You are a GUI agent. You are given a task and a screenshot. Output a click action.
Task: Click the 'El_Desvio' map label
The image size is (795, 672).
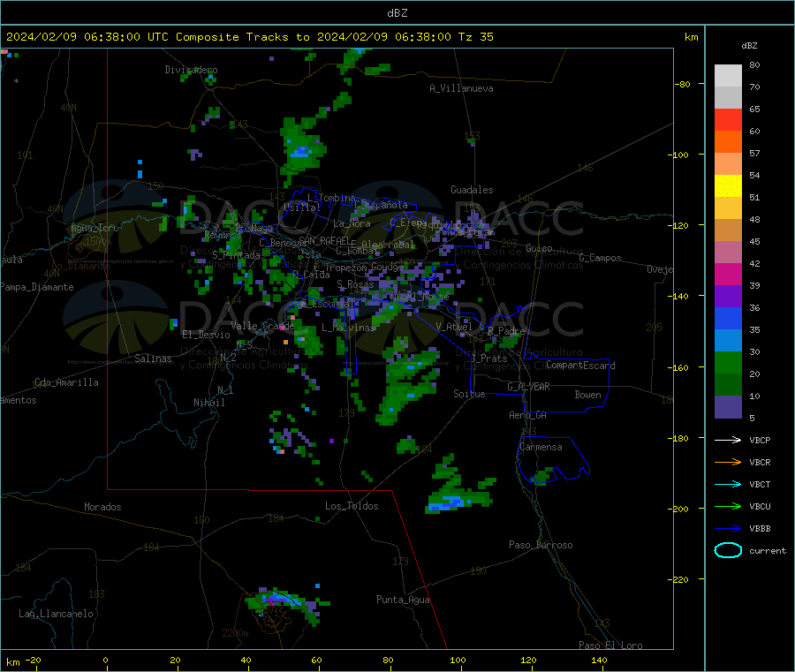(206, 335)
